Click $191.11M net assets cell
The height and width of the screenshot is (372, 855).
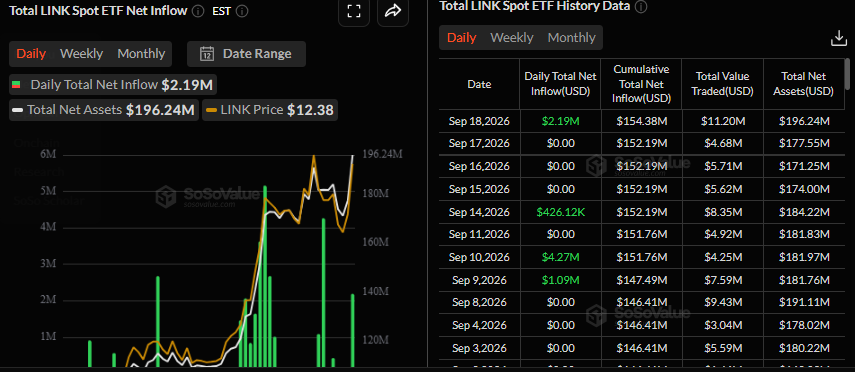pyautogui.click(x=804, y=303)
